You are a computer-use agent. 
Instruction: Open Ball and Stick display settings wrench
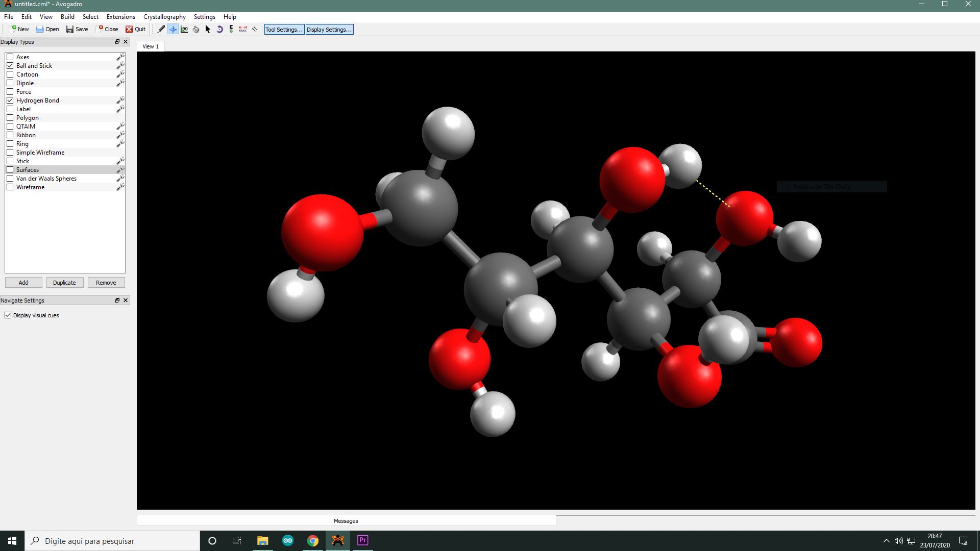(x=120, y=65)
